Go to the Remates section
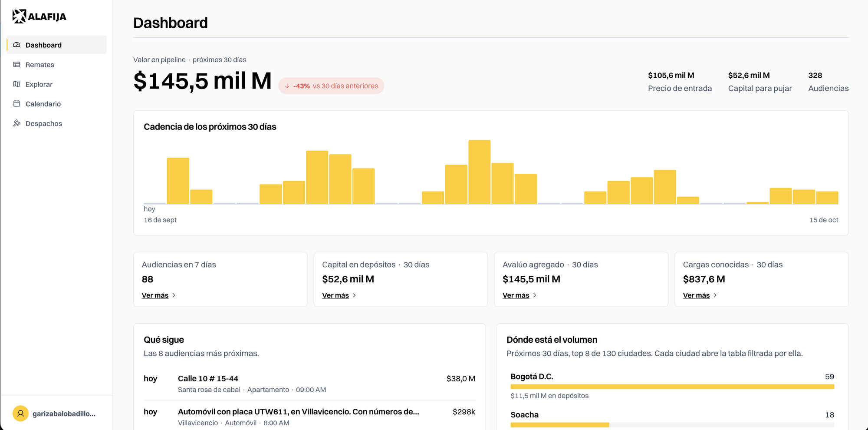The height and width of the screenshot is (430, 868). [56, 64]
